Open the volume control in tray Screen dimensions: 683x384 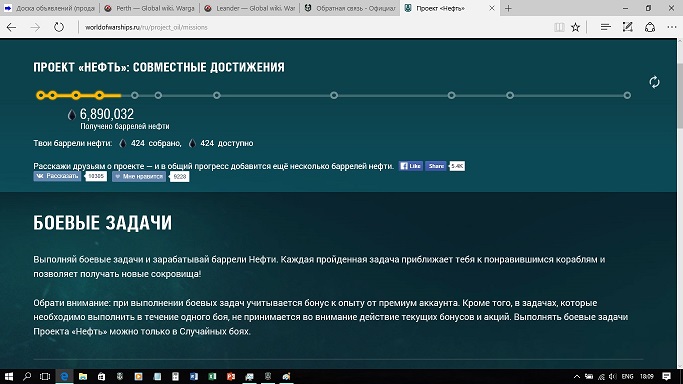(613, 377)
